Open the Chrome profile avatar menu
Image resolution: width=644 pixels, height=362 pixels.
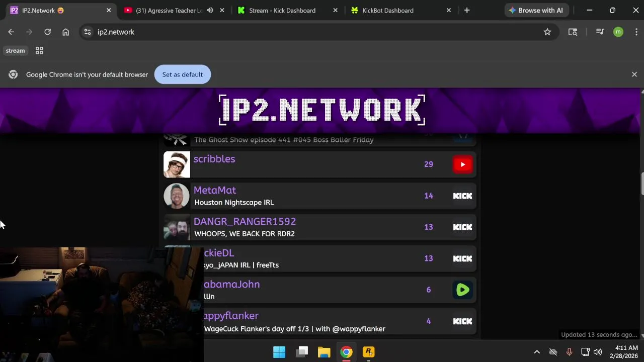click(618, 32)
